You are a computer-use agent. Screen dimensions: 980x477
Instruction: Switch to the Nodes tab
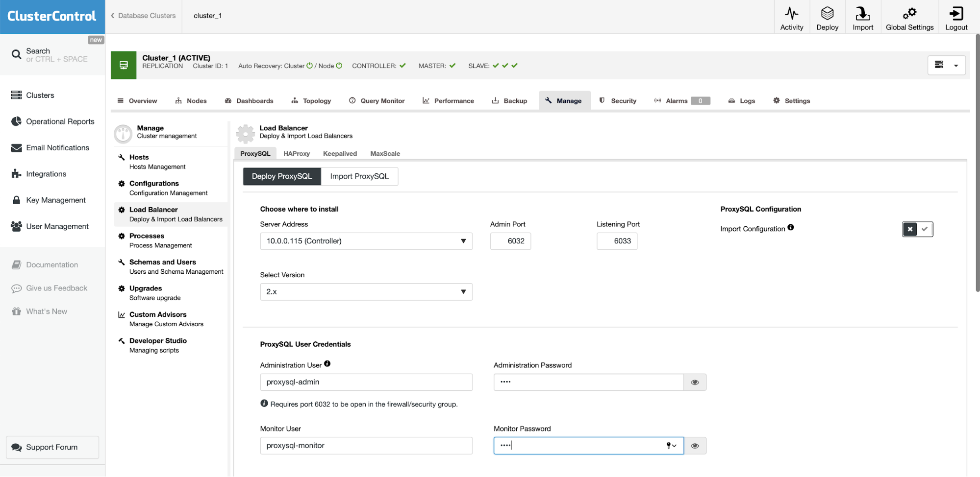coord(191,101)
